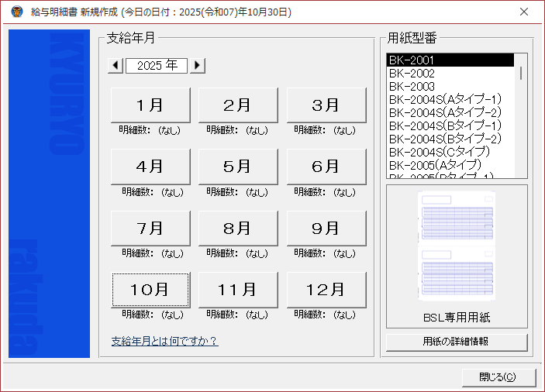Select the 1月 month button

coord(150,105)
